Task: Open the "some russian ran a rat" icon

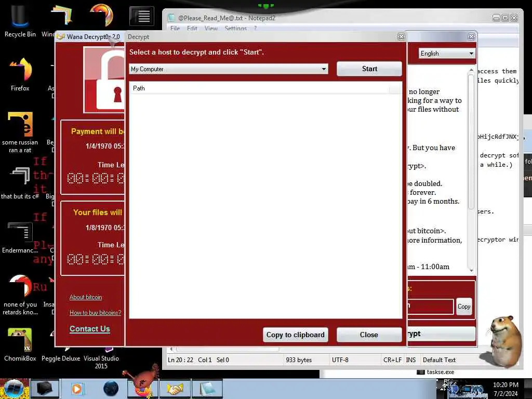Action: pyautogui.click(x=20, y=132)
